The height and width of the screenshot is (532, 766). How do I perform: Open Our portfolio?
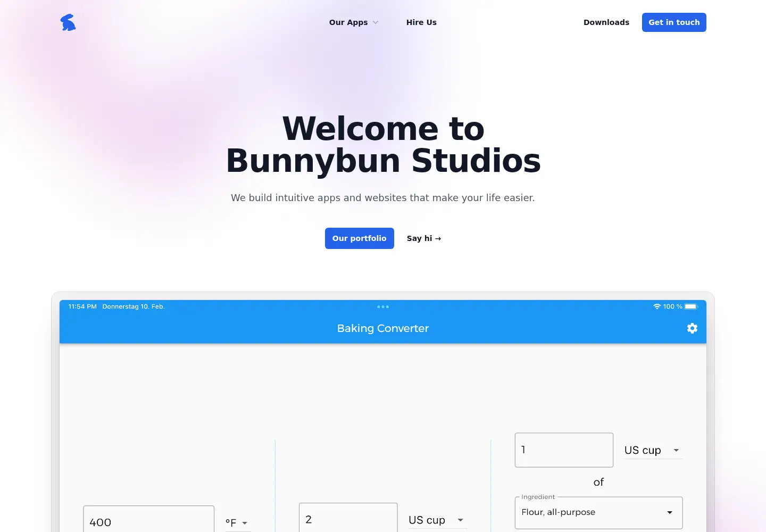click(360, 238)
